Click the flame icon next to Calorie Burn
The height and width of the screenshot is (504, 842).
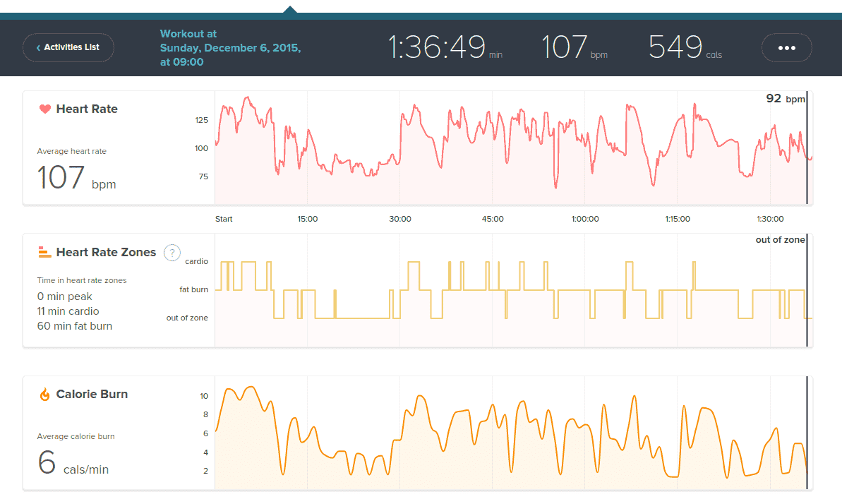pyautogui.click(x=44, y=395)
